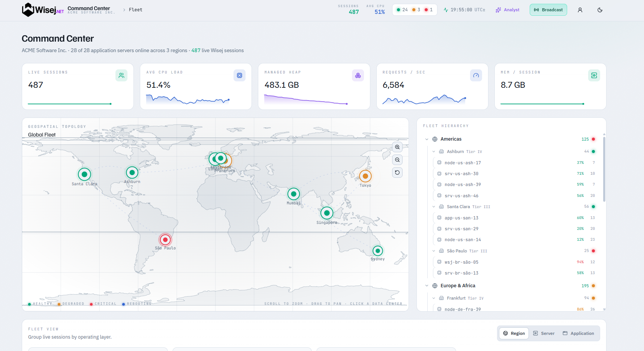Reset the map view
Screen dimensions: 644x351
tap(397, 172)
